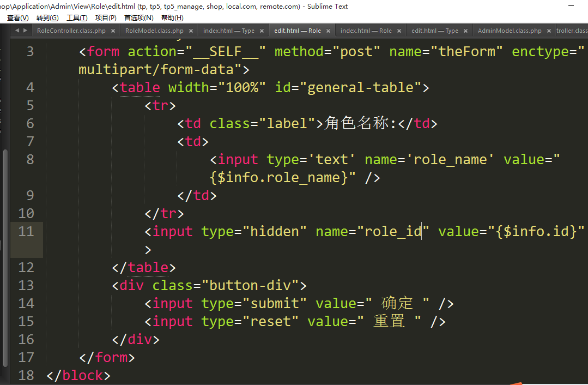Open the 查看(V) menu
This screenshot has width=588, height=385.
click(x=17, y=18)
